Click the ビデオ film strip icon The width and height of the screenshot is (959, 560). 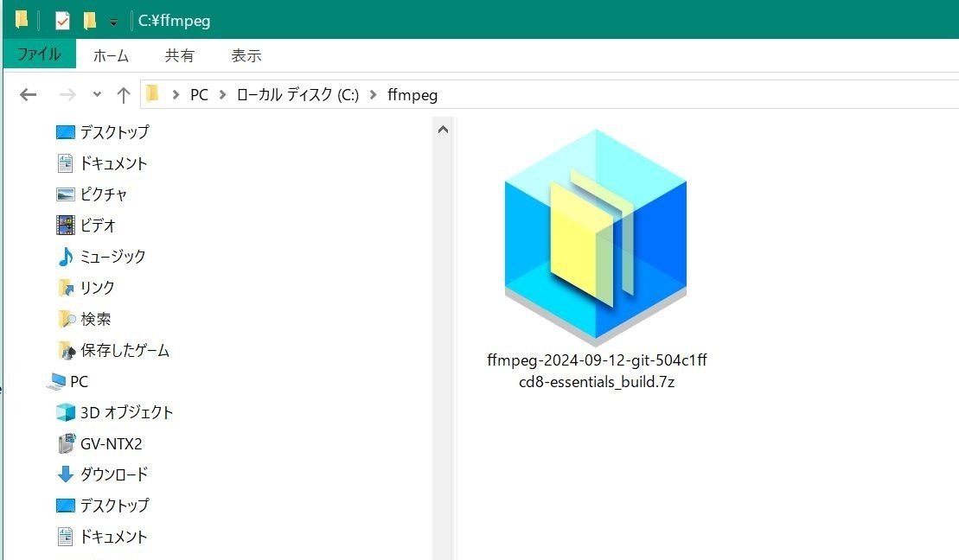[66, 225]
